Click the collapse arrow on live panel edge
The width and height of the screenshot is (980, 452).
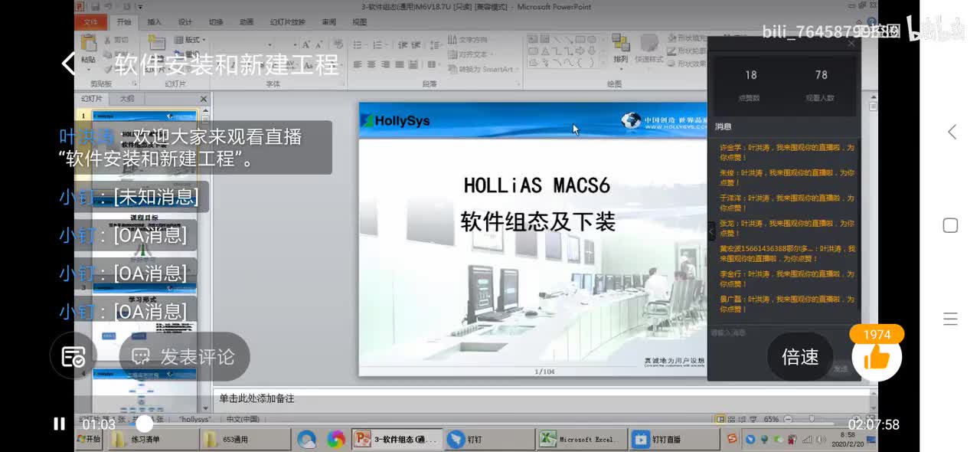click(711, 230)
